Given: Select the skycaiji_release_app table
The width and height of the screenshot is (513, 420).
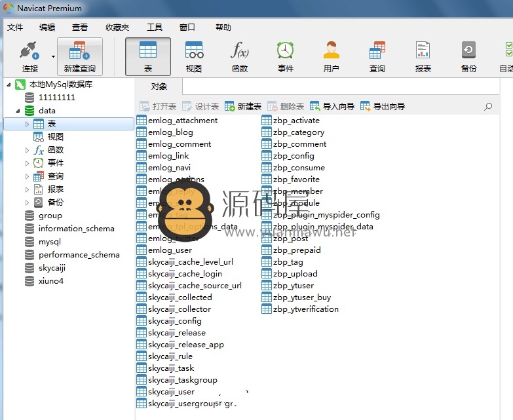Looking at the screenshot, I should click(180, 345).
